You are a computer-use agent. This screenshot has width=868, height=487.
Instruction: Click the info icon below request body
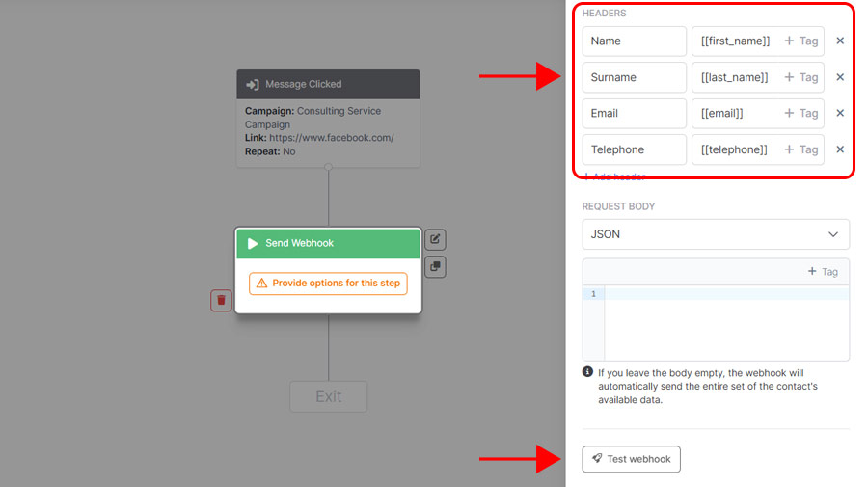pos(587,372)
